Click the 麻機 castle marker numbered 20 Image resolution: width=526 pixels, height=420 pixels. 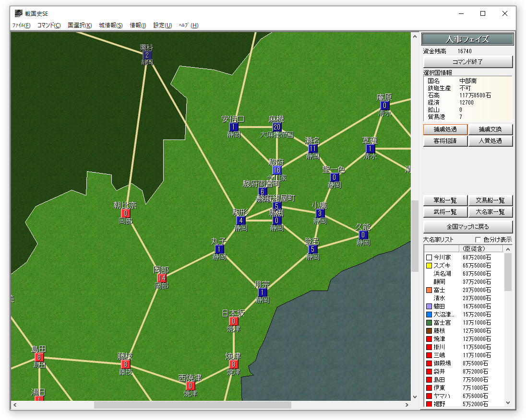point(277,127)
